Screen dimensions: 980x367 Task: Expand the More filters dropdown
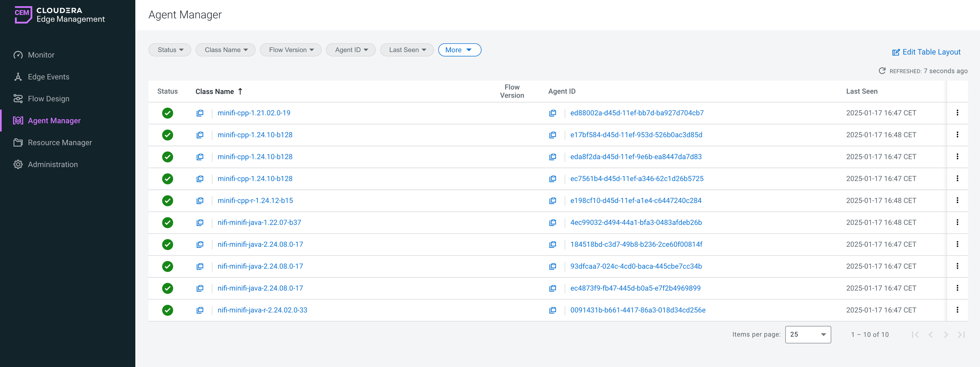(x=459, y=50)
